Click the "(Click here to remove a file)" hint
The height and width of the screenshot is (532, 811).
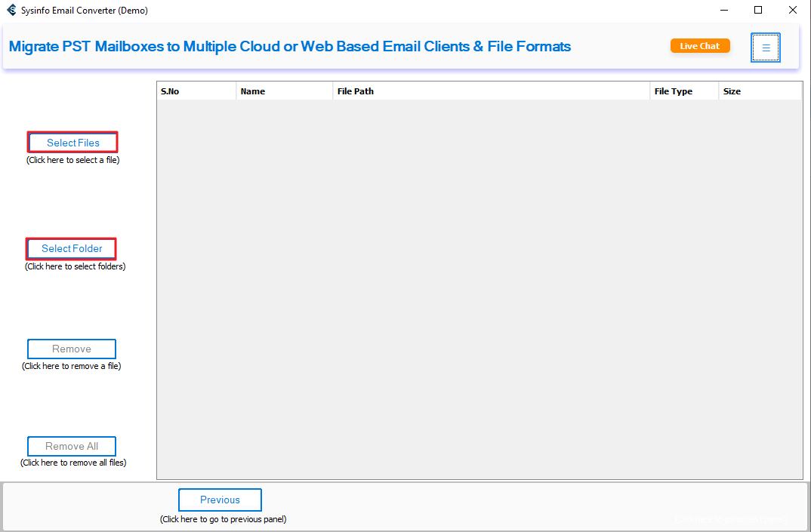(x=72, y=366)
